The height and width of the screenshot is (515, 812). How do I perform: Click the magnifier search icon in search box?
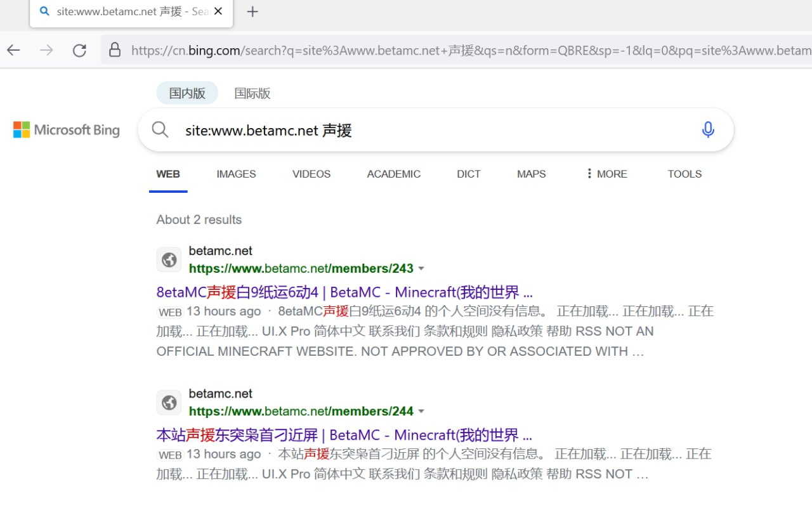[160, 130]
